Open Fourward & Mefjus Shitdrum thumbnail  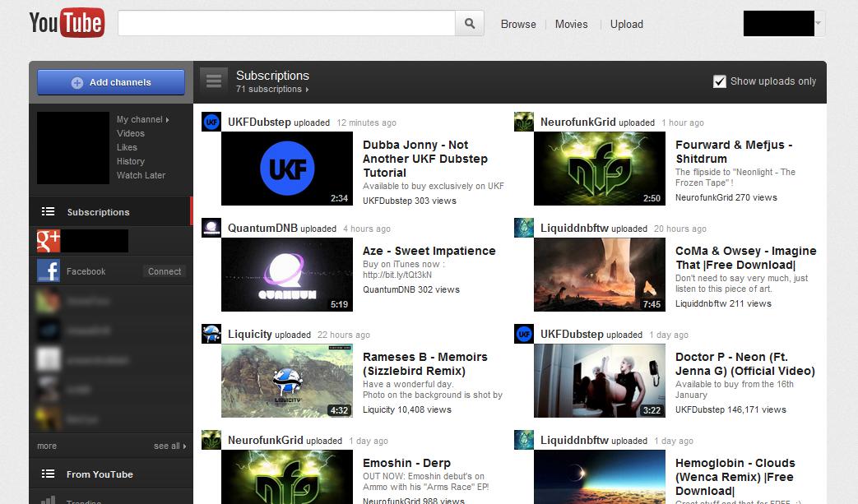(599, 169)
